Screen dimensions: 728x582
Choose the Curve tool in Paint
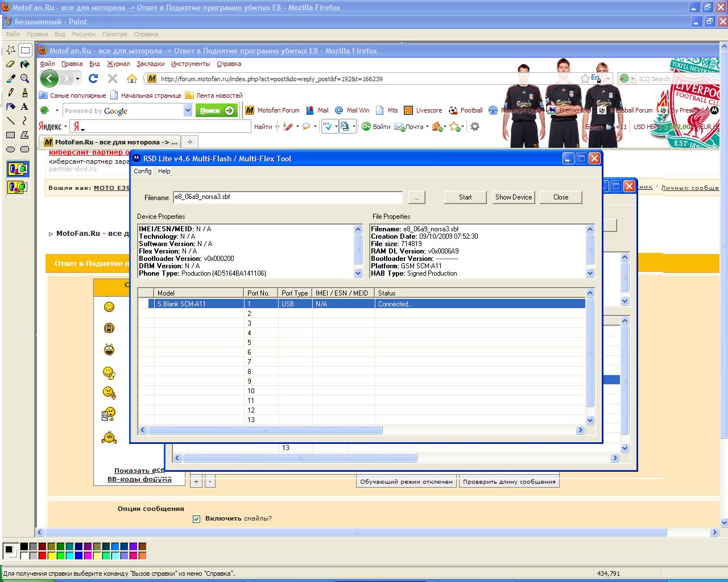click(x=25, y=120)
